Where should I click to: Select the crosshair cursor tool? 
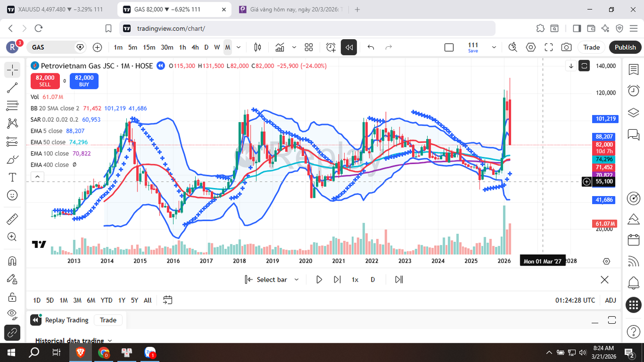[12, 70]
